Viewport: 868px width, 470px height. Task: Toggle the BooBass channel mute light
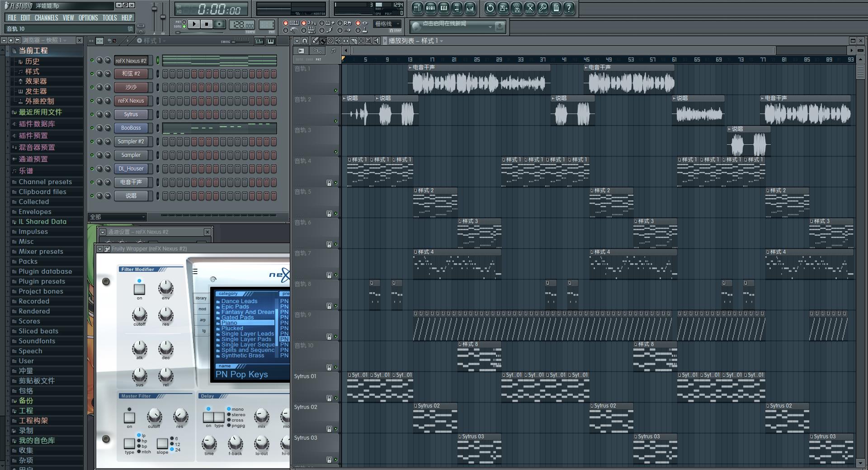(x=92, y=128)
